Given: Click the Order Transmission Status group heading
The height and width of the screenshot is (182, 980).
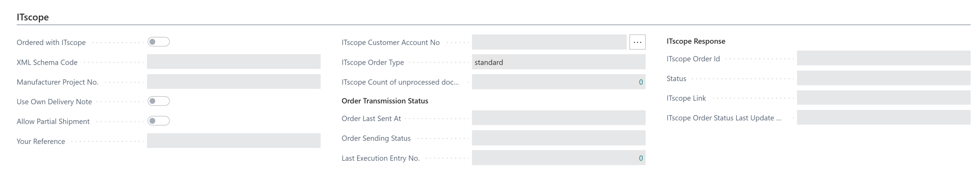Looking at the screenshot, I should [385, 101].
